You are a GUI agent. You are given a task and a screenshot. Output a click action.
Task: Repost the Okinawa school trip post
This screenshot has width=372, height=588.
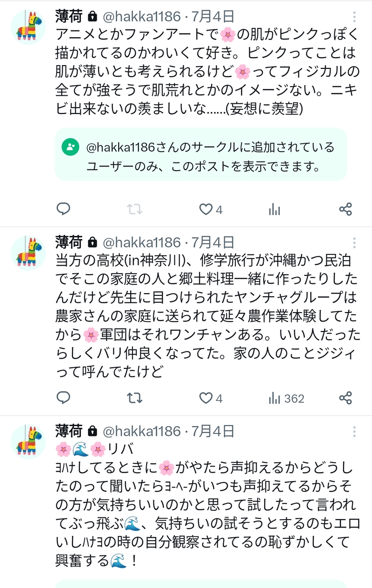(134, 398)
